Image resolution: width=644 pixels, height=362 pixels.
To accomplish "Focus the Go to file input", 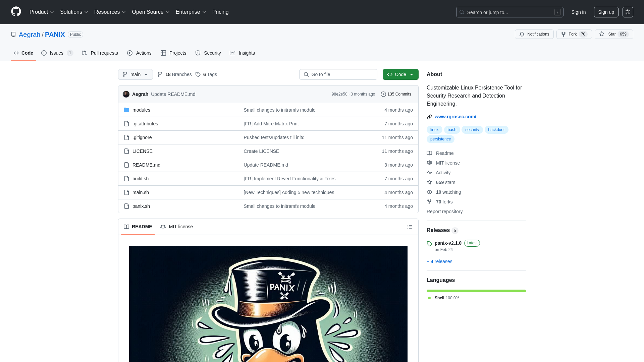I will point(338,74).
